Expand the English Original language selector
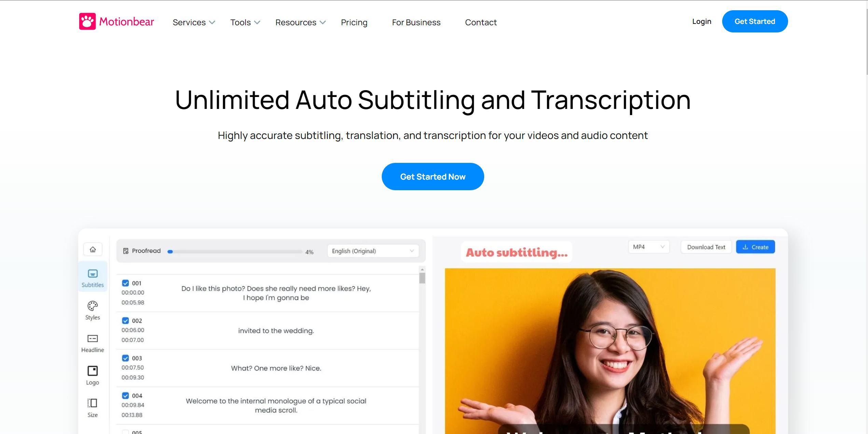868x434 pixels. 373,251
